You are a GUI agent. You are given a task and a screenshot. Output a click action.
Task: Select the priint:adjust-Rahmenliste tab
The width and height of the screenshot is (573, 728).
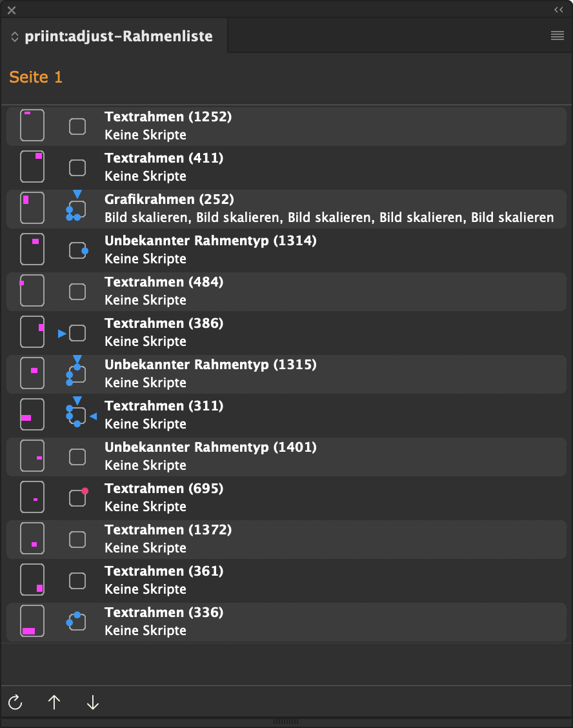[119, 36]
